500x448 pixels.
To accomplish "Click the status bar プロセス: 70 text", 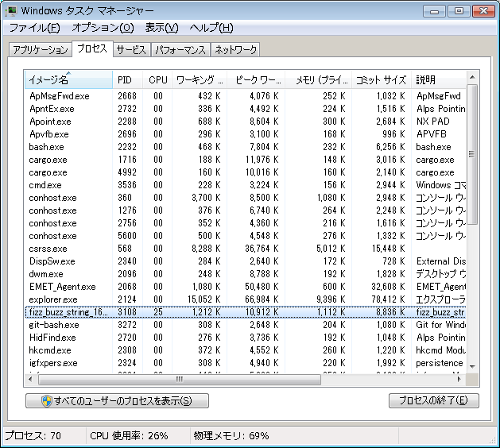I will tap(33, 435).
